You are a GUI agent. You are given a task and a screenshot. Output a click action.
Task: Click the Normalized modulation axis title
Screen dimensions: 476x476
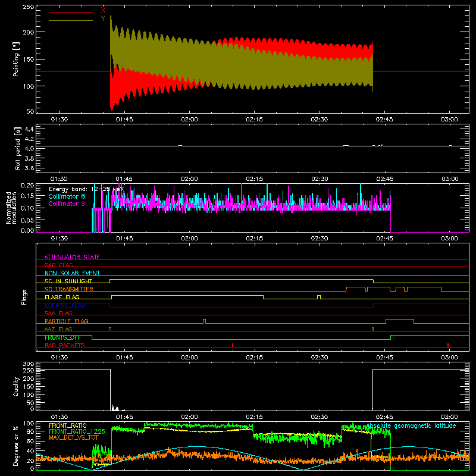tap(11, 208)
